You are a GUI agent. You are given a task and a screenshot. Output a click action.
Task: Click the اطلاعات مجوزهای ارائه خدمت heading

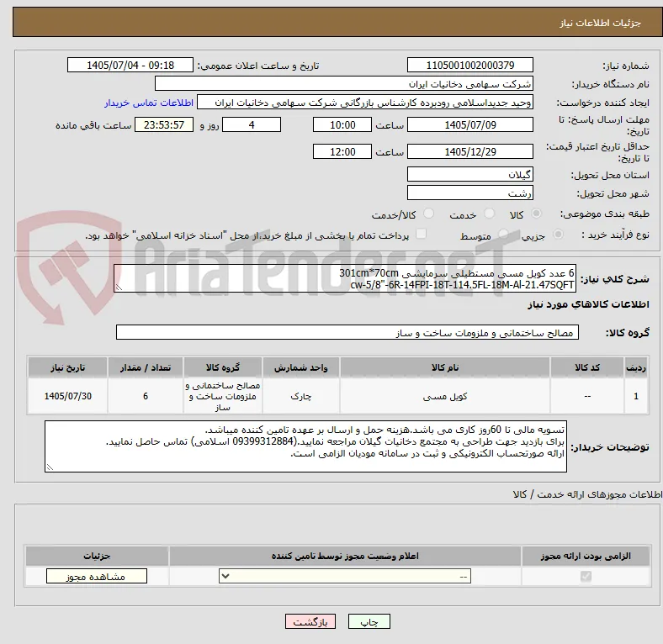(587, 494)
